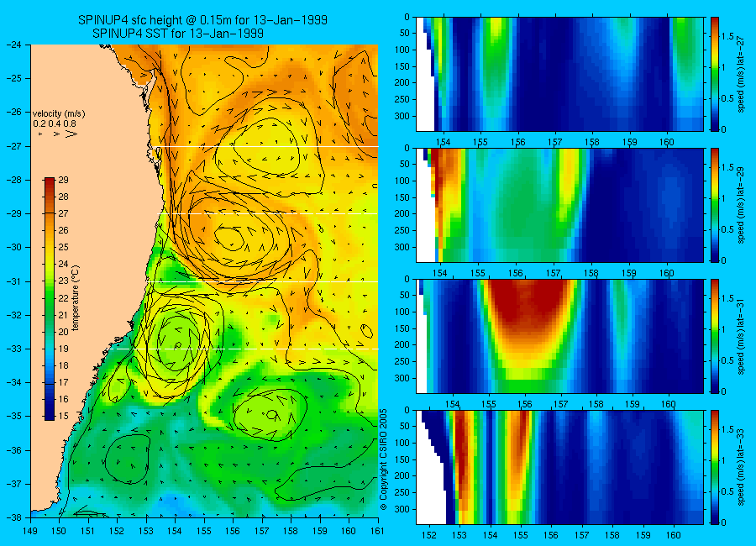Click the 'speed (m/s) lat=-29' axis label
Image resolution: width=756 pixels, height=546 pixels.
741,205
